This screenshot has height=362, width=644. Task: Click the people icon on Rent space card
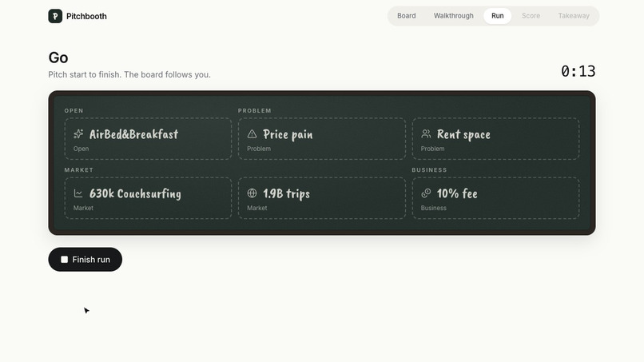coord(426,134)
